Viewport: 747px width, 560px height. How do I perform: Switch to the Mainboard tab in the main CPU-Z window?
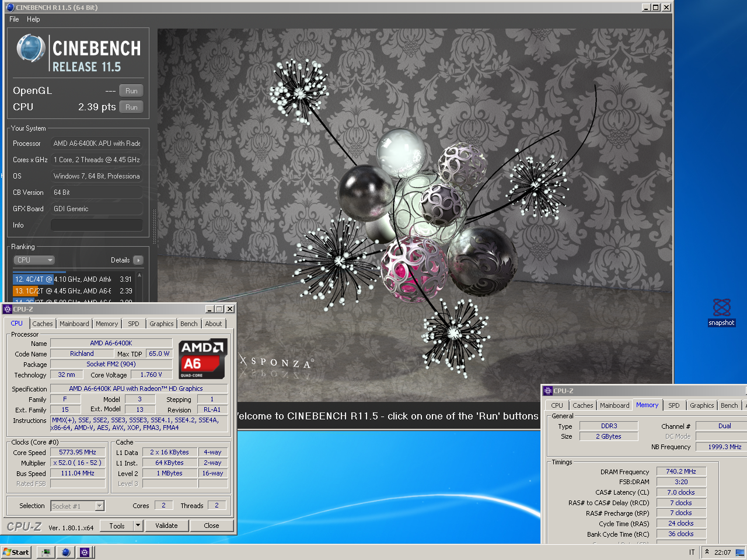pos(74,324)
